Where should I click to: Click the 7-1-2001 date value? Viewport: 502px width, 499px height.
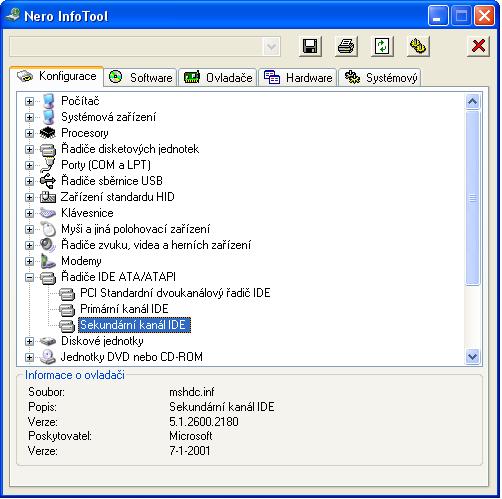coord(190,451)
